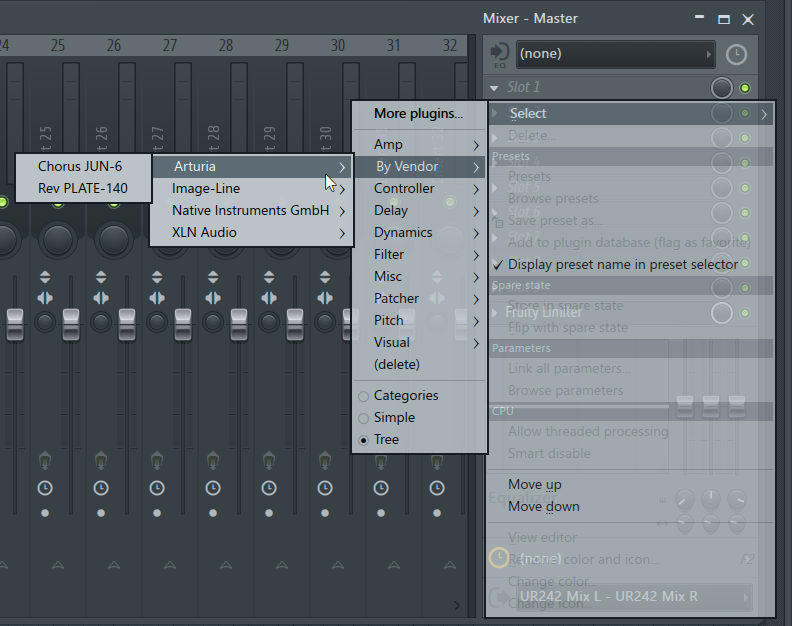Click the track 32 latency clock icon

pos(437,488)
